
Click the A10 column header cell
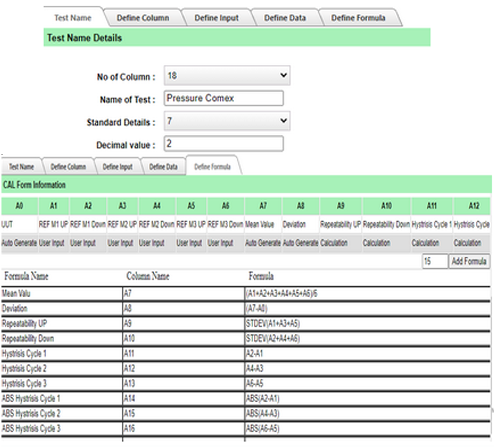tap(386, 206)
